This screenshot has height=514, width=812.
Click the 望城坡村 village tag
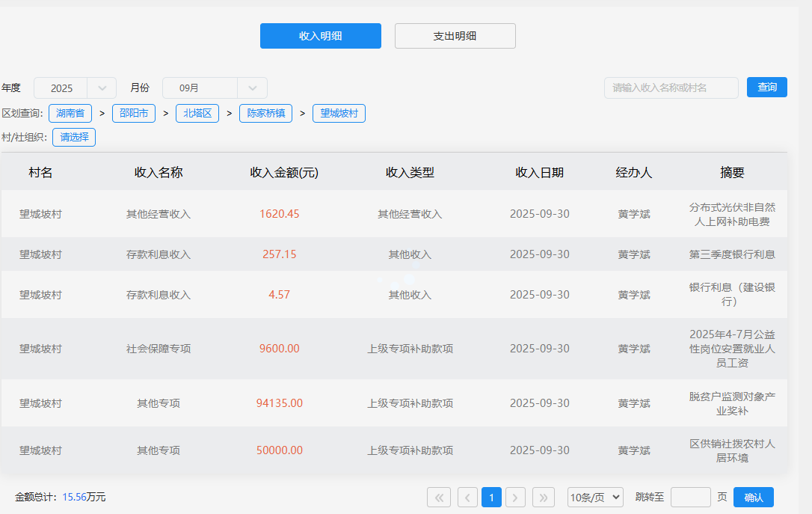[x=339, y=114]
